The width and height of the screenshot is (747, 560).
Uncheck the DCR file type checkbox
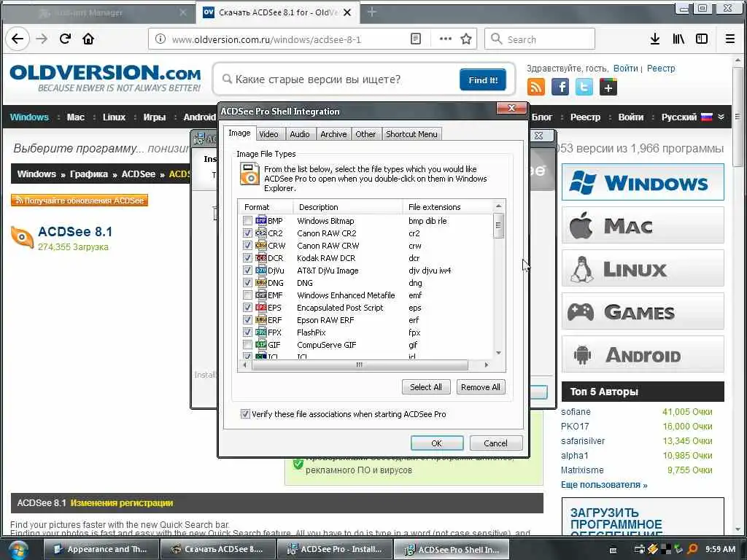point(247,257)
